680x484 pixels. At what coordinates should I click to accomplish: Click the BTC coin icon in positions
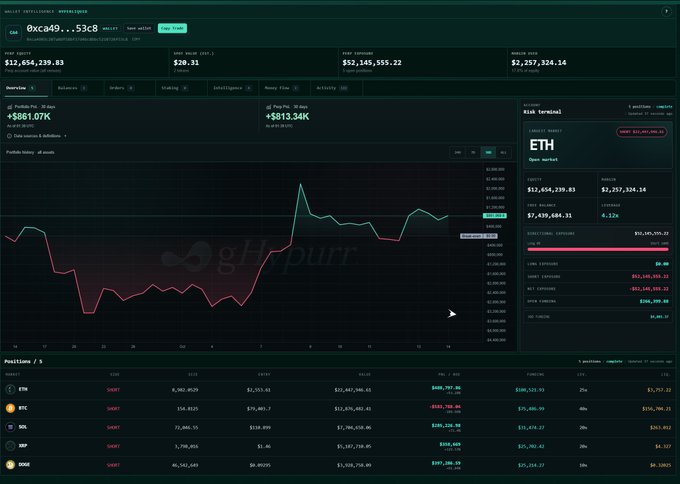[10, 408]
